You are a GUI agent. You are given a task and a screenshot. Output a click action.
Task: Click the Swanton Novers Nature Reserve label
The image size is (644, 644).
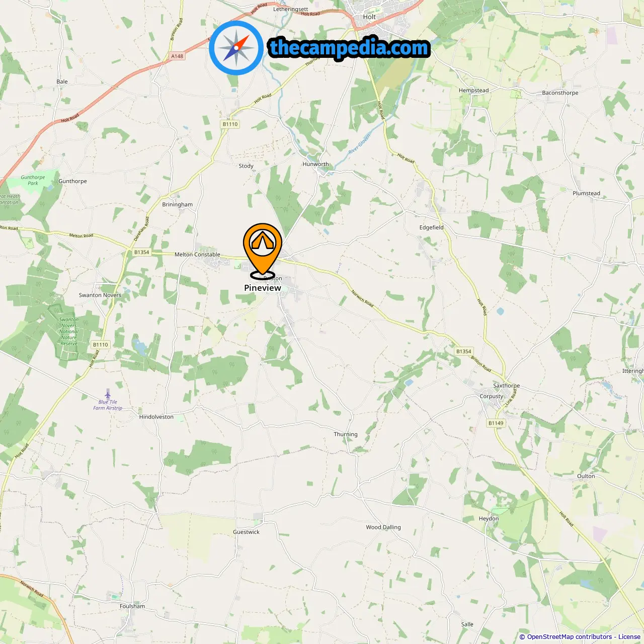tap(69, 332)
